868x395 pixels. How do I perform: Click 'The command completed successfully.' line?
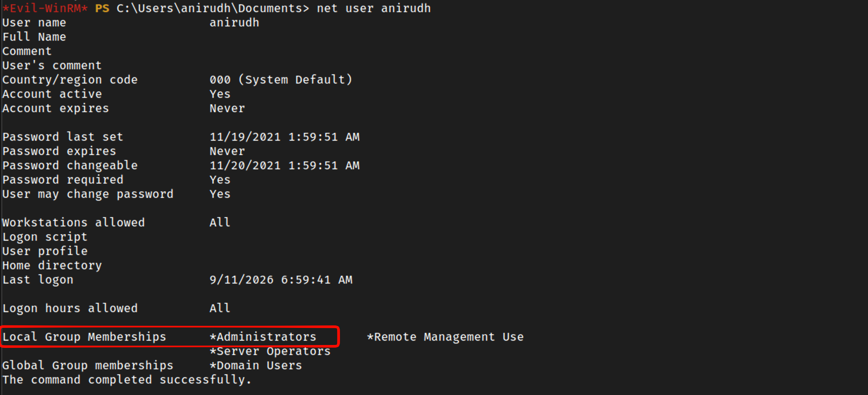click(127, 380)
